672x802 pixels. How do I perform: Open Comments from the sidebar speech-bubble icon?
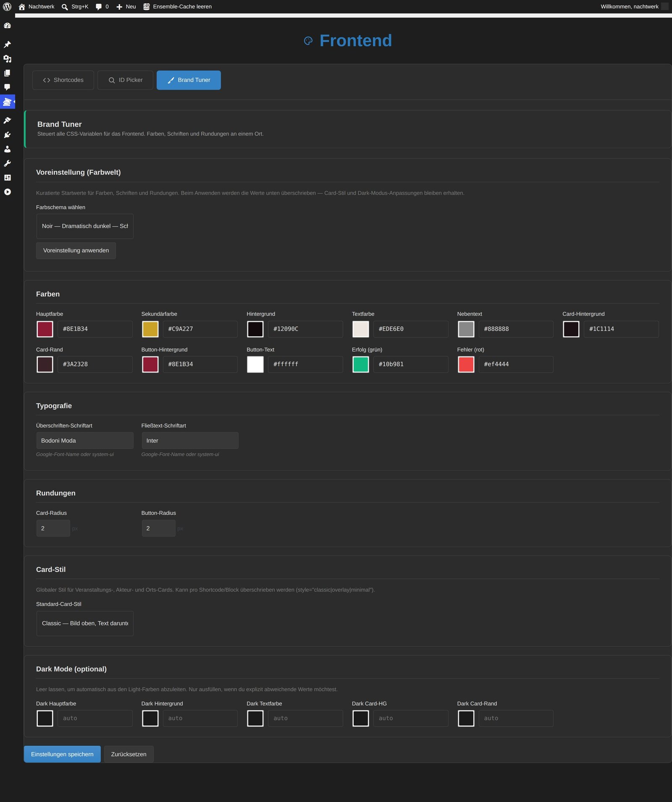(7, 87)
